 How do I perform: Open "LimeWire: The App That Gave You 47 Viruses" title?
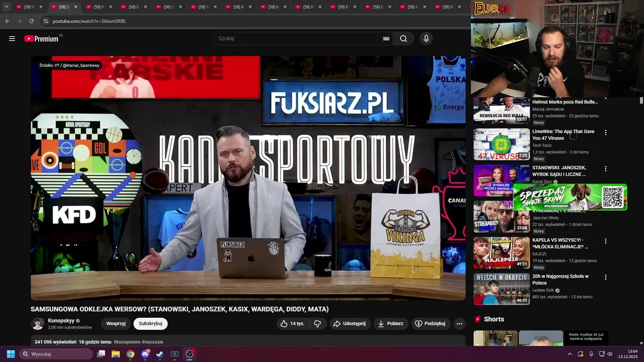(563, 135)
